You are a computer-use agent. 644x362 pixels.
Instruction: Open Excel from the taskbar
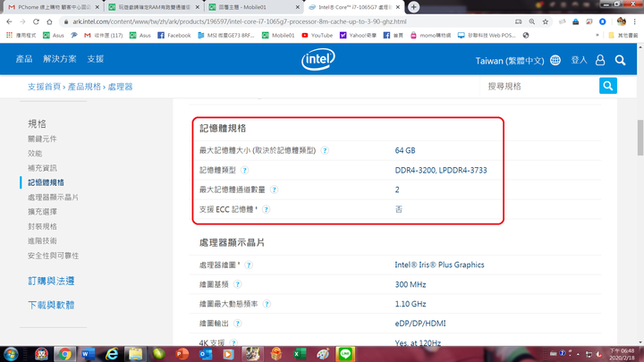[300, 354]
